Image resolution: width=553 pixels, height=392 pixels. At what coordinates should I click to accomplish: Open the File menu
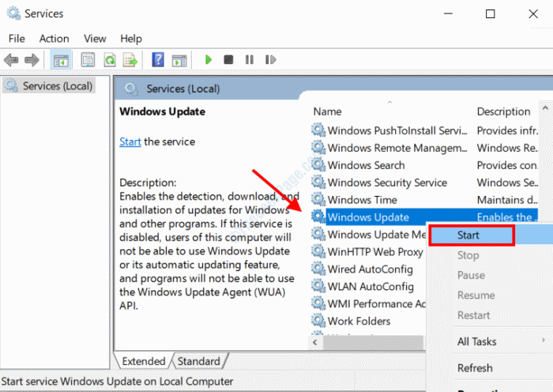point(17,39)
